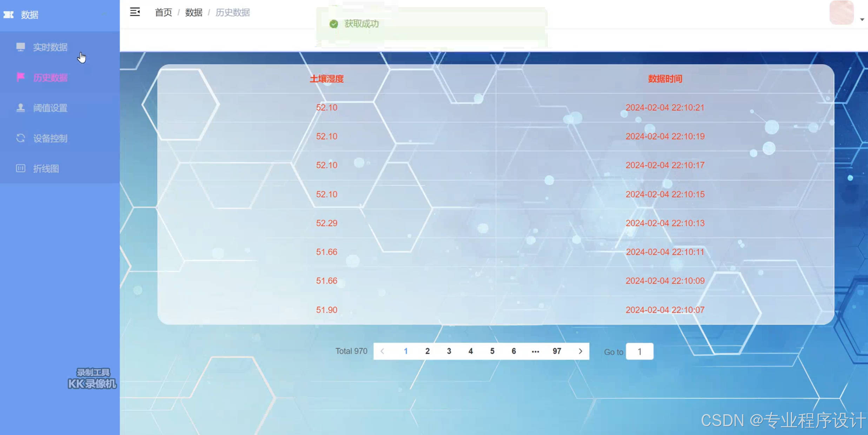Click the user icon beside 阈值设置
The width and height of the screenshot is (868, 435).
pos(21,107)
